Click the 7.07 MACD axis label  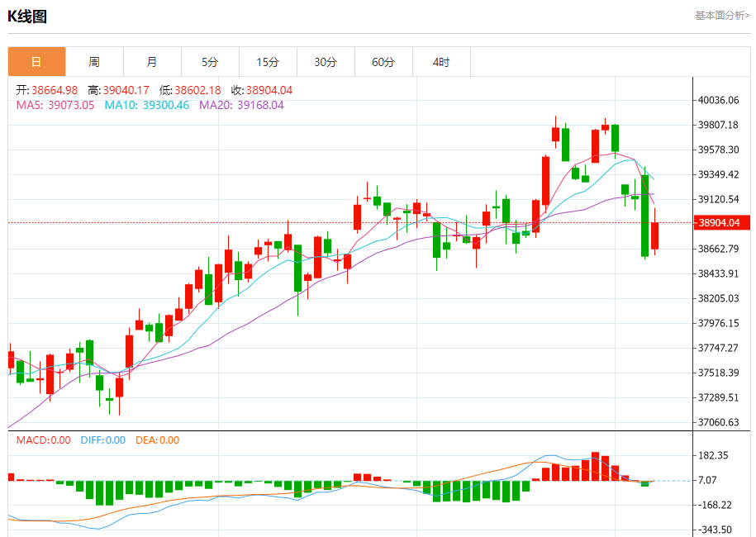click(x=707, y=480)
